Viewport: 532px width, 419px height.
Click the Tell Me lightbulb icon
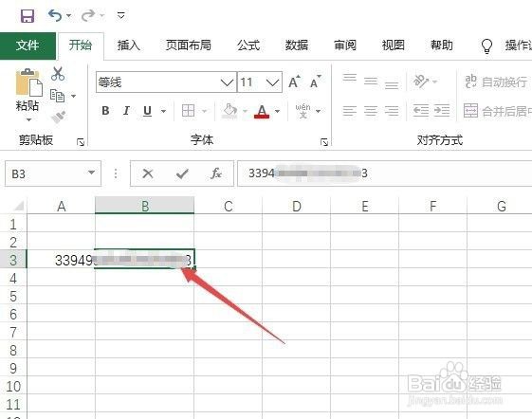[486, 46]
